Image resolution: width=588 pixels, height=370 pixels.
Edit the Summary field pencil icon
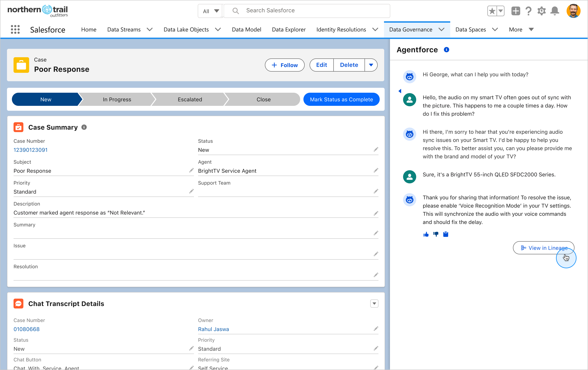coord(376,233)
